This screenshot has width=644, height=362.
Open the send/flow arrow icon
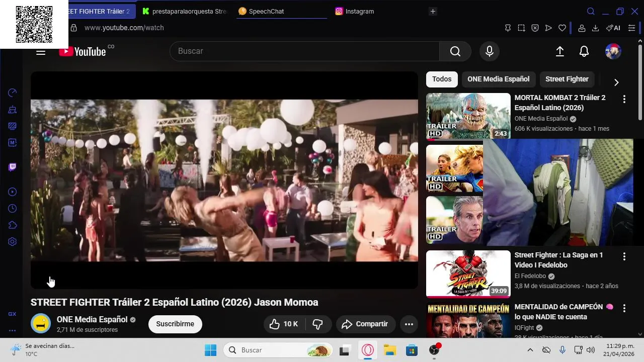pos(549,28)
